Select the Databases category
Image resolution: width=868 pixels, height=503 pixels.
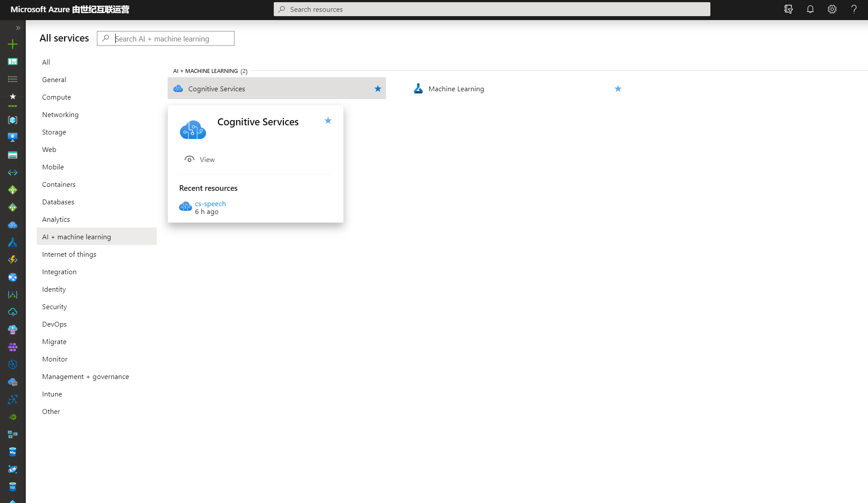point(58,202)
